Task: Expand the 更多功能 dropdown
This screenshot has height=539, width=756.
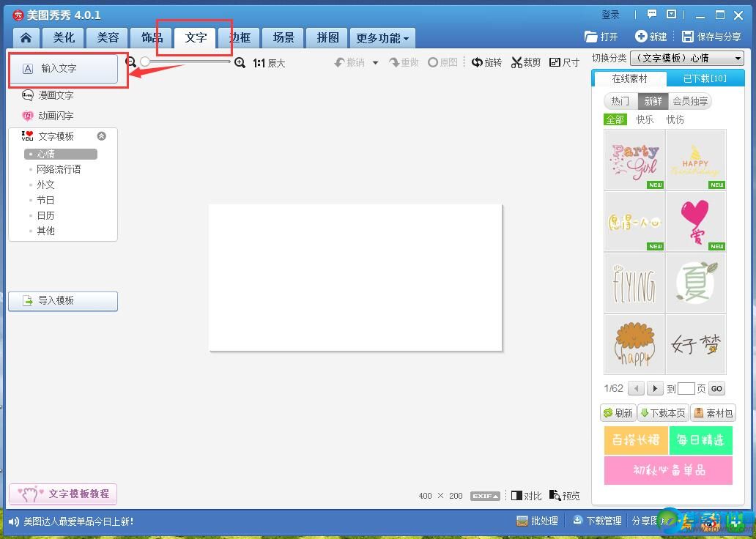Action: (x=382, y=37)
